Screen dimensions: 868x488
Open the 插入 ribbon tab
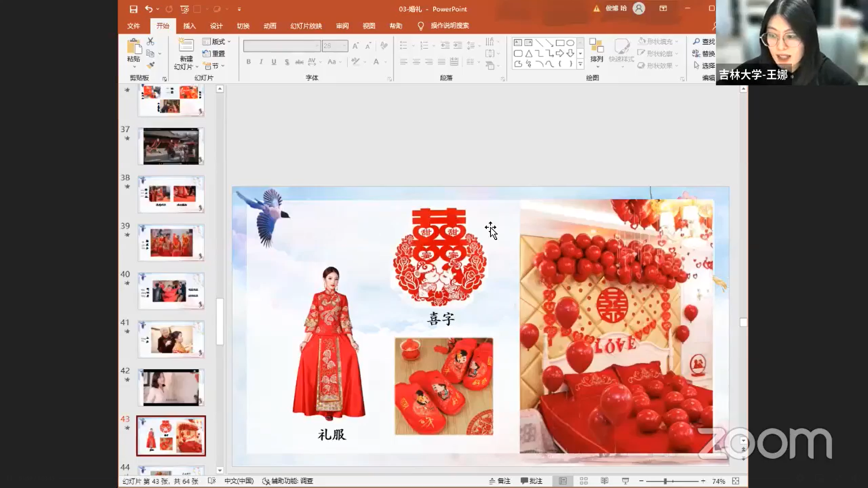click(x=189, y=26)
